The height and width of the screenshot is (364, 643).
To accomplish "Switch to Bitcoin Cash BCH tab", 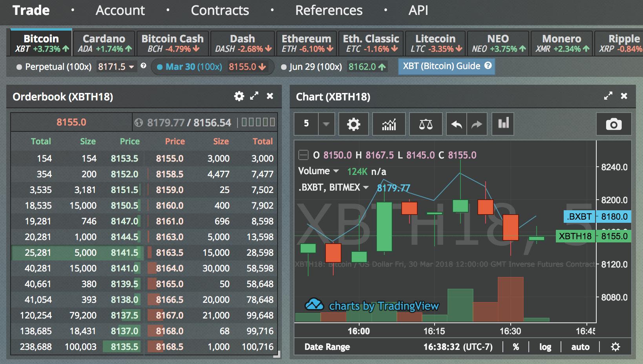I will (x=172, y=43).
